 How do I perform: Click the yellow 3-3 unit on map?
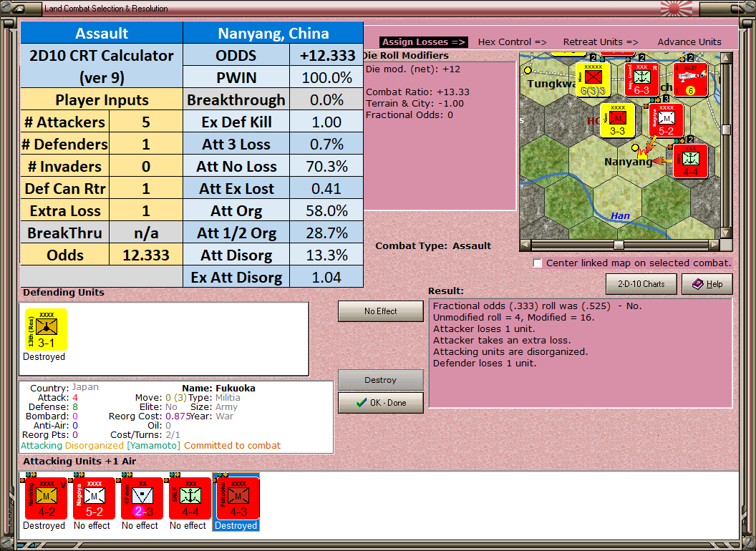[618, 120]
